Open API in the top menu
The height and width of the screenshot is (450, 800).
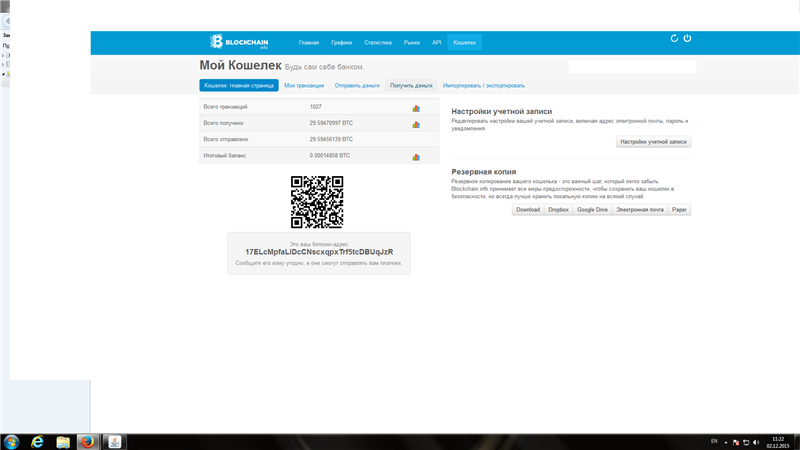[437, 43]
